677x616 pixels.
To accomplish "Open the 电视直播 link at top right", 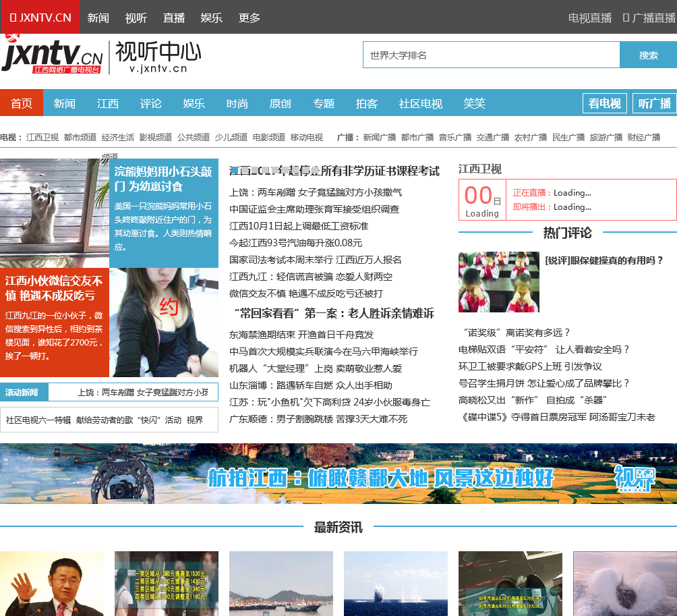I will coord(590,18).
